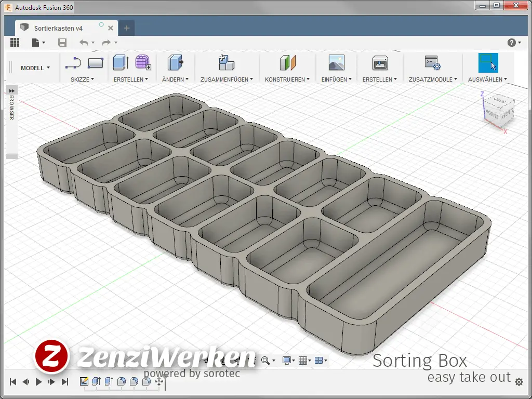Open the Help dropdown arrow
Screen dimensions: 532x399
pyautogui.click(x=520, y=43)
